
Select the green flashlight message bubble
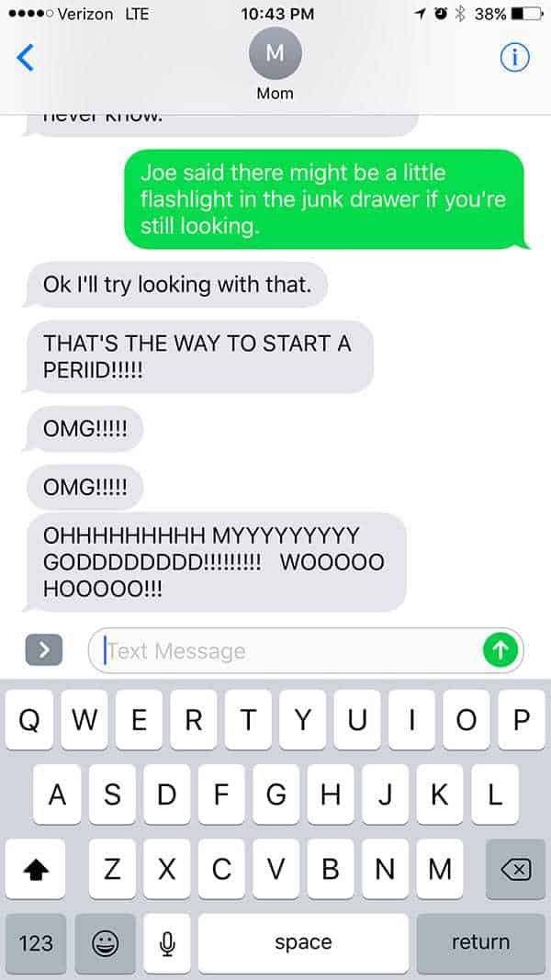tap(325, 198)
